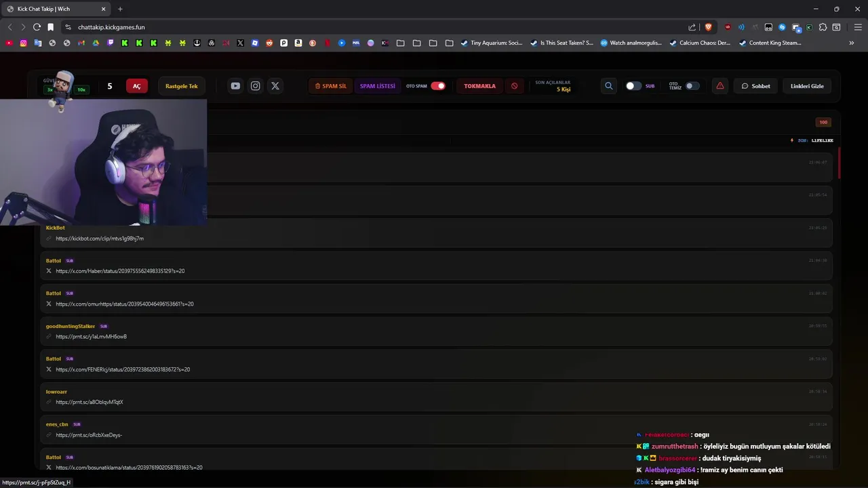The image size is (868, 488).
Task: Click the magnifier search icon in toolbar
Action: click(x=608, y=86)
